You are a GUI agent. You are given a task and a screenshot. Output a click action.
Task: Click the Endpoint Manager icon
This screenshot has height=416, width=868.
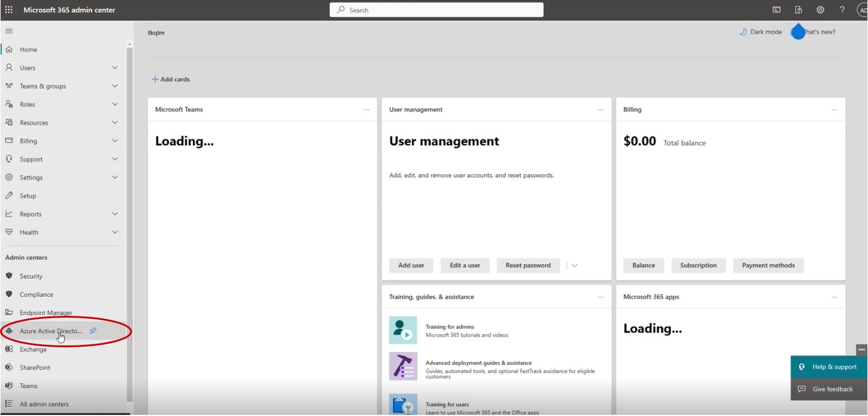pyautogui.click(x=9, y=312)
